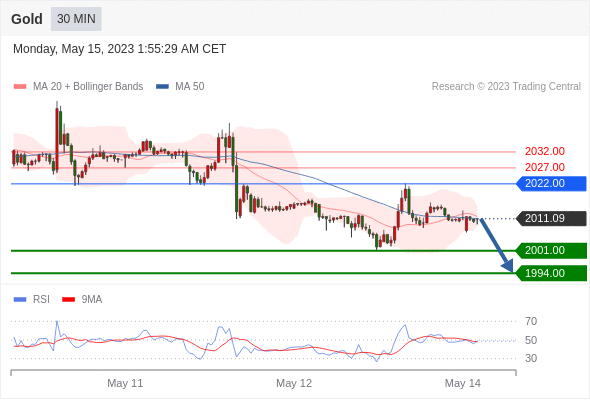Click the RSI 50 axis value

point(531,340)
